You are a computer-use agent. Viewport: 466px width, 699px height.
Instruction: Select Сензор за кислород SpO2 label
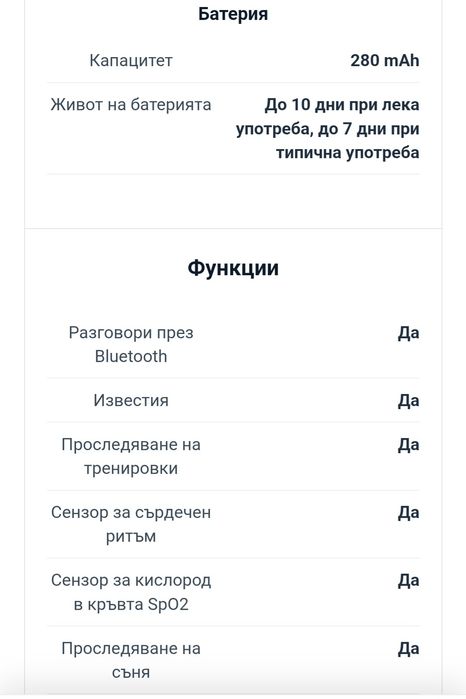[131, 592]
